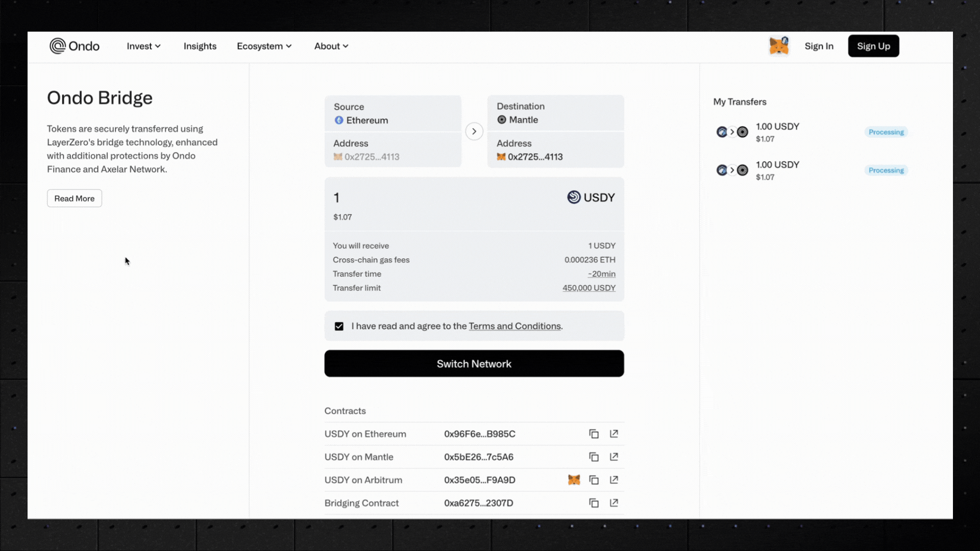Copy the USDY on Mantle address
Screen dimensions: 980x551
594,457
